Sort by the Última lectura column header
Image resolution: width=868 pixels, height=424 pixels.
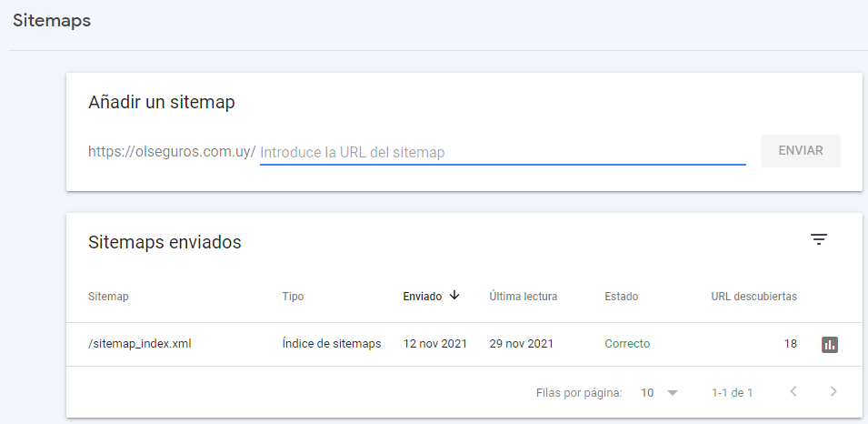524,297
